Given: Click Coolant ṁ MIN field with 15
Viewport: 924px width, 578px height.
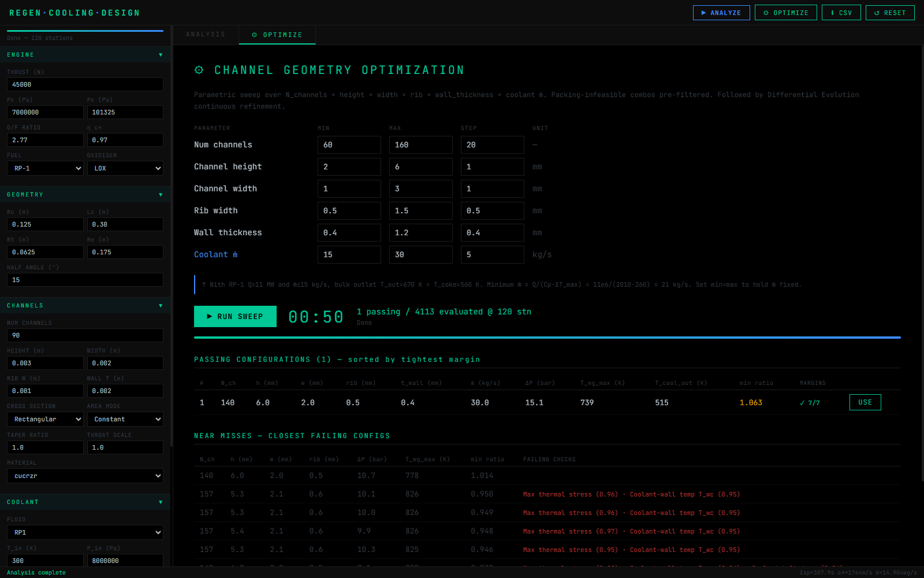Looking at the screenshot, I should pyautogui.click(x=349, y=254).
